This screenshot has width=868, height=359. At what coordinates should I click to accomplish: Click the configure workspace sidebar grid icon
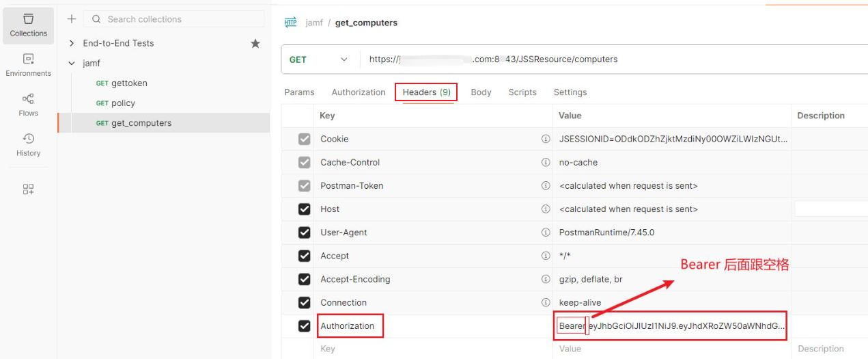click(28, 189)
